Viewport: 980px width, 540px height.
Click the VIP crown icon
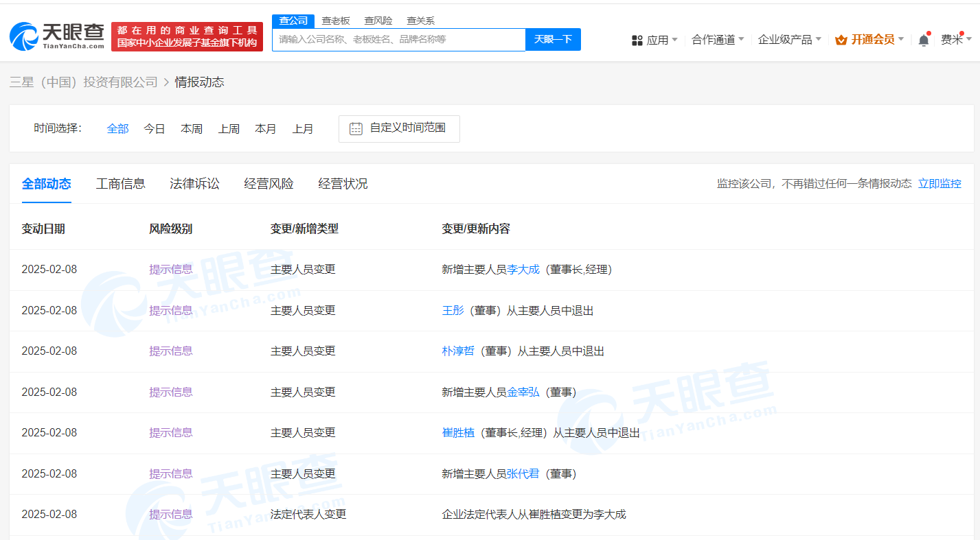(841, 40)
